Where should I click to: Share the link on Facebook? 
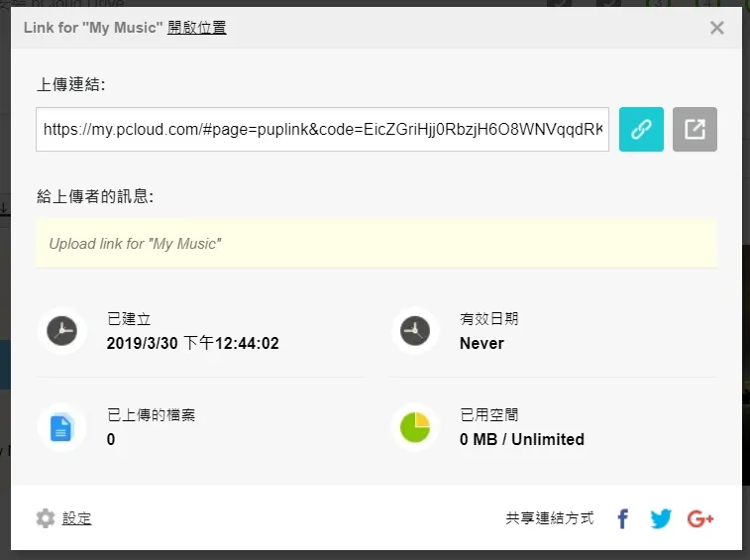[x=623, y=518]
